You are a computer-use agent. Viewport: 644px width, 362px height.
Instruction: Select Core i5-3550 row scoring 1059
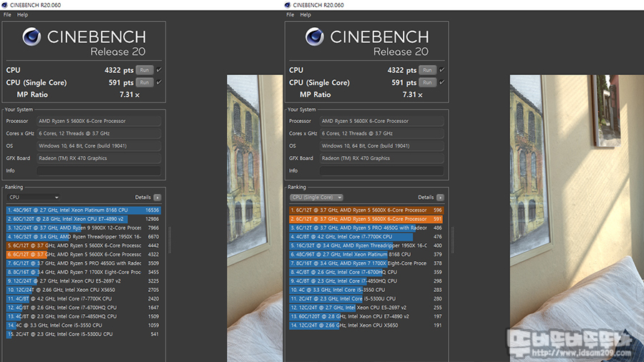click(x=84, y=326)
